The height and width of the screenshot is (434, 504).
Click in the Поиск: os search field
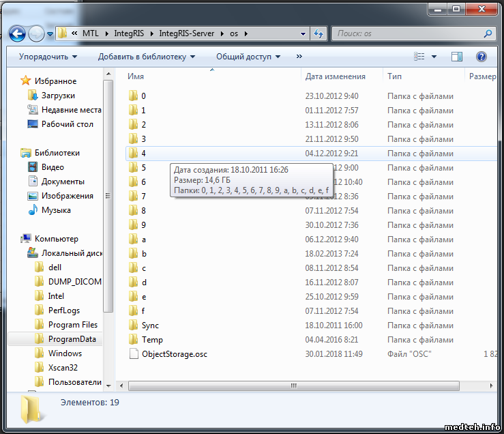[408, 33]
